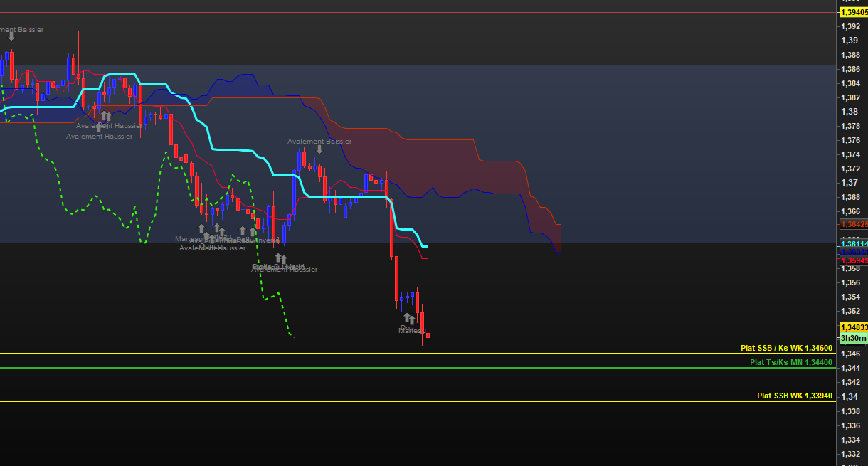This screenshot has height=466, width=868.
Task: Click the yellow 1,39405 price tag at top
Action: (x=853, y=12)
